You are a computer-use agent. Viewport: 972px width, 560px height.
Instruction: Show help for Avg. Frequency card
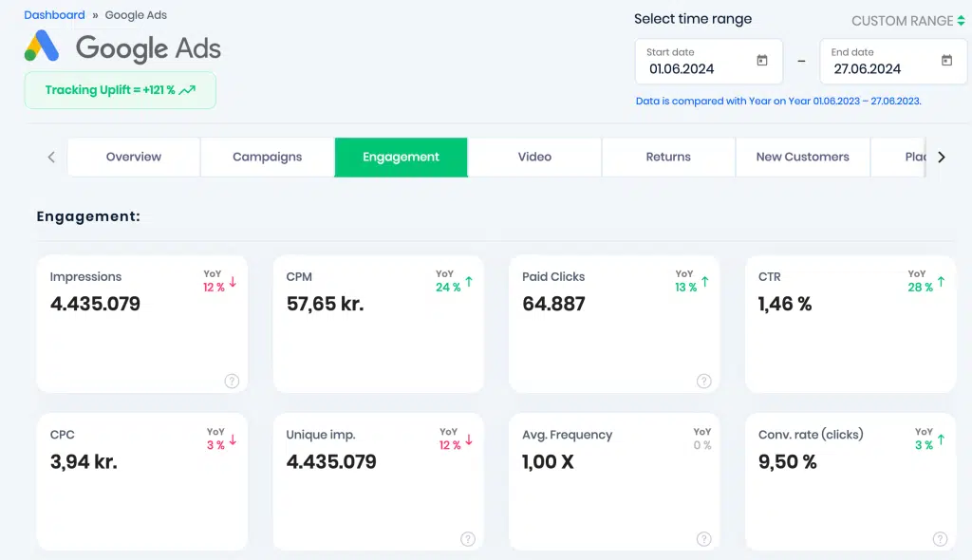(703, 539)
